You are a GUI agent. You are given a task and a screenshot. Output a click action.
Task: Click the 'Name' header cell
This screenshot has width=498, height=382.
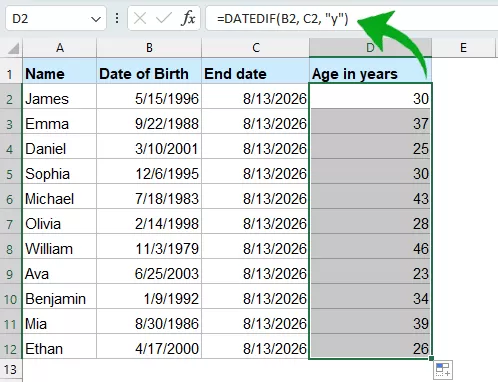[x=60, y=71]
